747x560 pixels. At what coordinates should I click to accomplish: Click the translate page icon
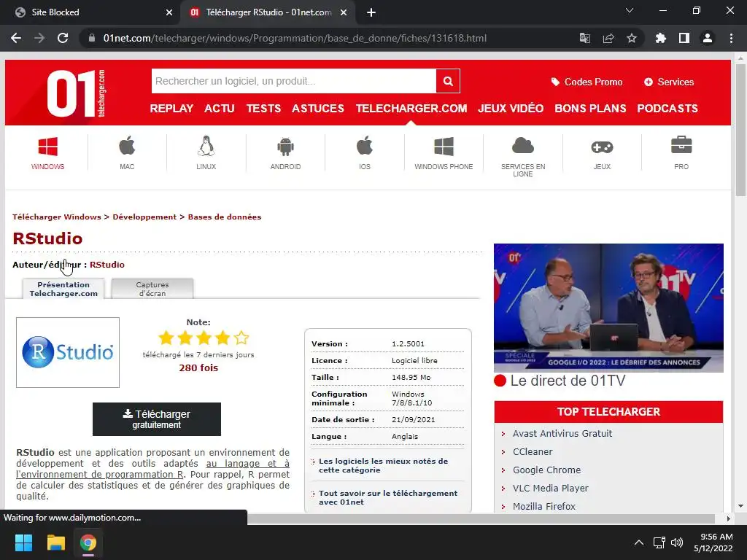click(x=585, y=38)
